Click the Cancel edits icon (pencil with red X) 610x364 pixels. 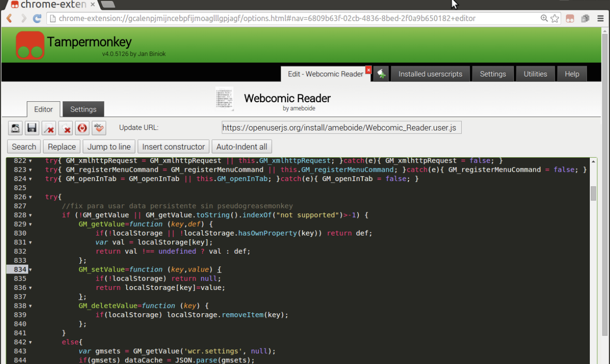pyautogui.click(x=49, y=128)
